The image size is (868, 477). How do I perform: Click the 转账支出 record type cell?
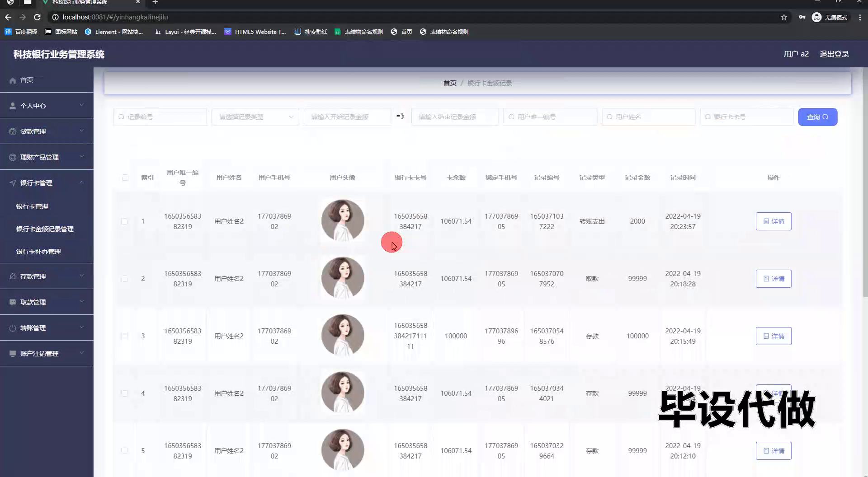click(592, 221)
